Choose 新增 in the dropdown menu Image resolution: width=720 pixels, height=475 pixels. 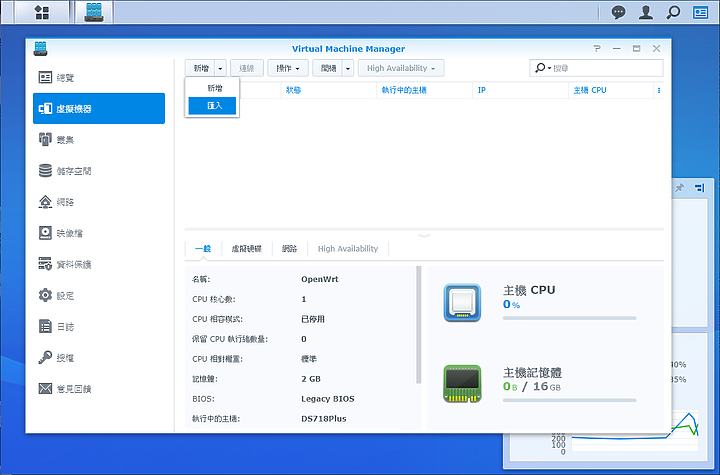212,88
